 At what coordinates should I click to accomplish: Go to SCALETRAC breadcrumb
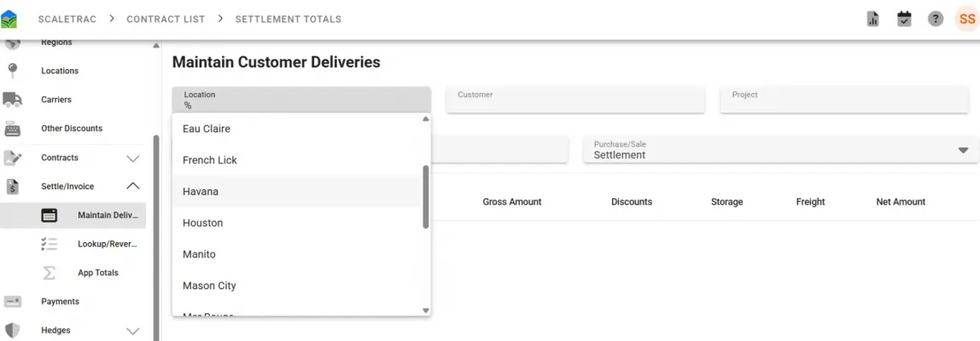67,20
